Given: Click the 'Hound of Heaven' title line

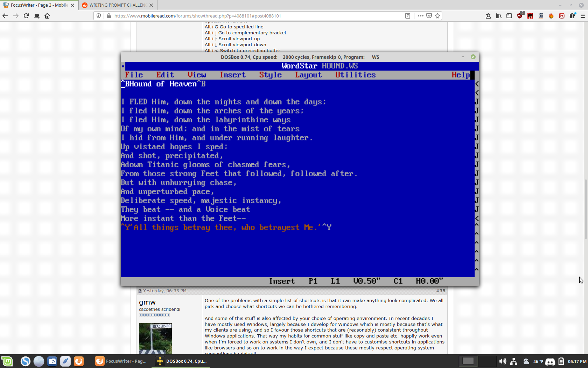Looking at the screenshot, I should 163,84.
